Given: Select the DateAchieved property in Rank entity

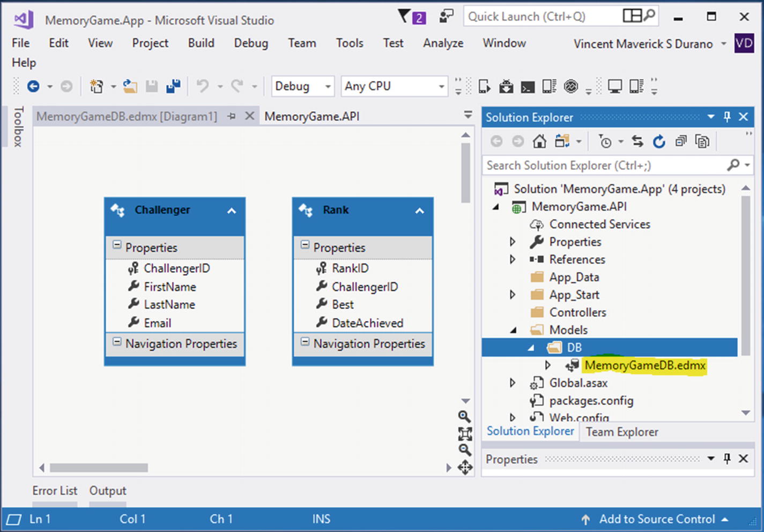Looking at the screenshot, I should tap(367, 323).
